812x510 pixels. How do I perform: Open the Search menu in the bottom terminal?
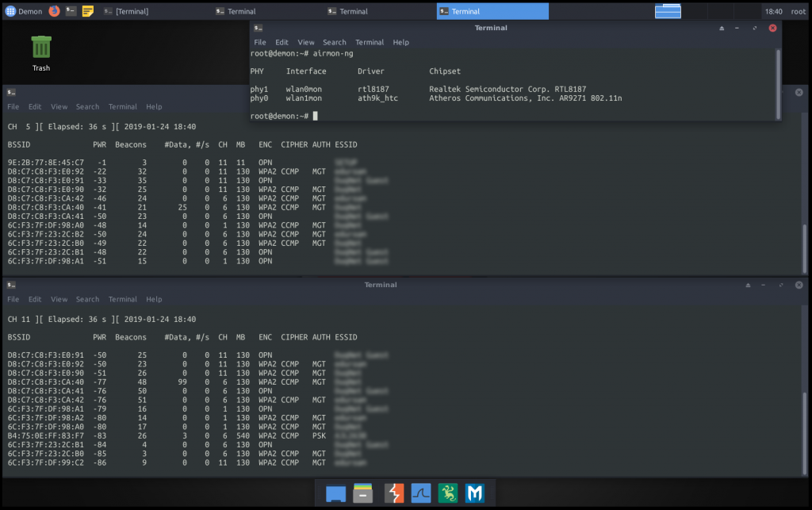87,299
